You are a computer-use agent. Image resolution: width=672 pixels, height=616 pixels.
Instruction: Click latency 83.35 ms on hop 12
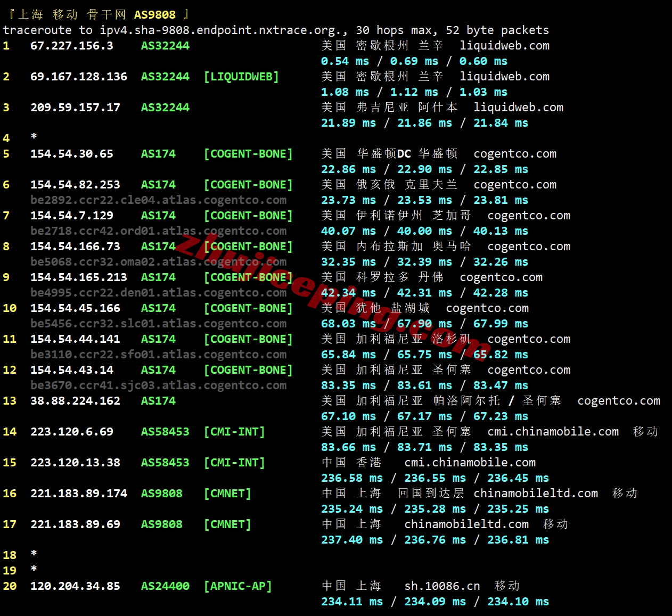coord(348,385)
